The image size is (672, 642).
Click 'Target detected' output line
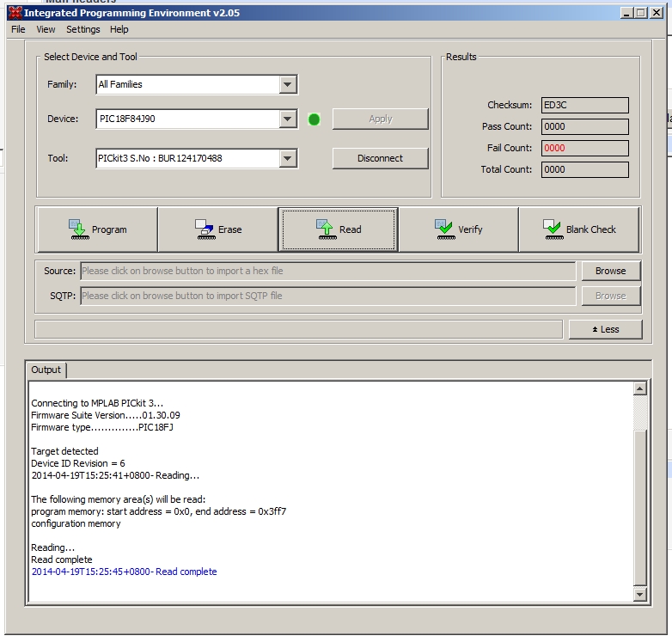point(64,451)
